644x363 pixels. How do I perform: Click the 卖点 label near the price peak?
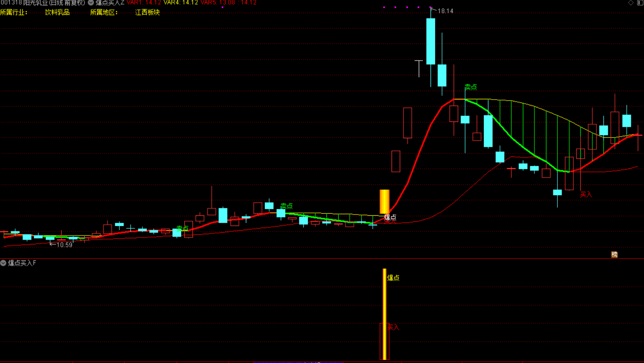(x=470, y=87)
